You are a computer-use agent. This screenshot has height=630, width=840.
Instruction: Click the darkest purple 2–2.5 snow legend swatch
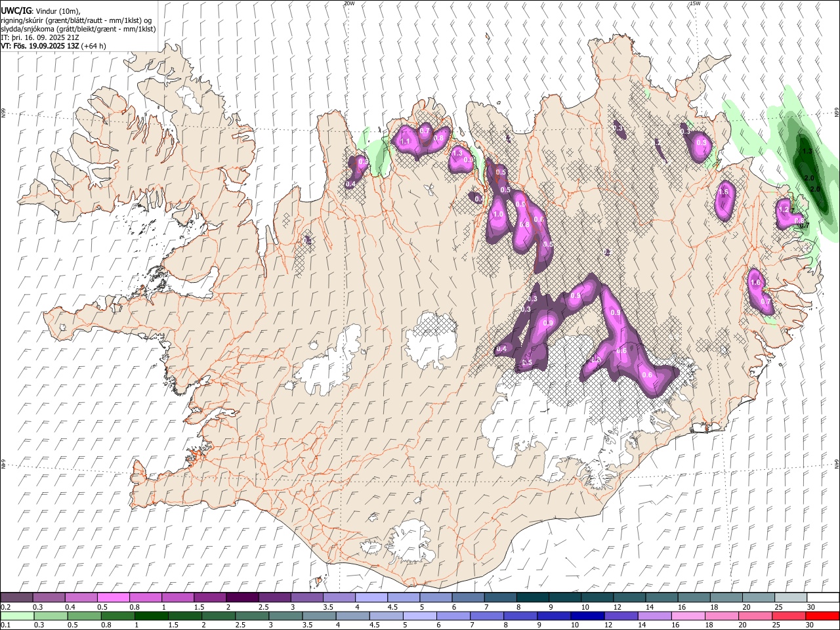(x=242, y=597)
